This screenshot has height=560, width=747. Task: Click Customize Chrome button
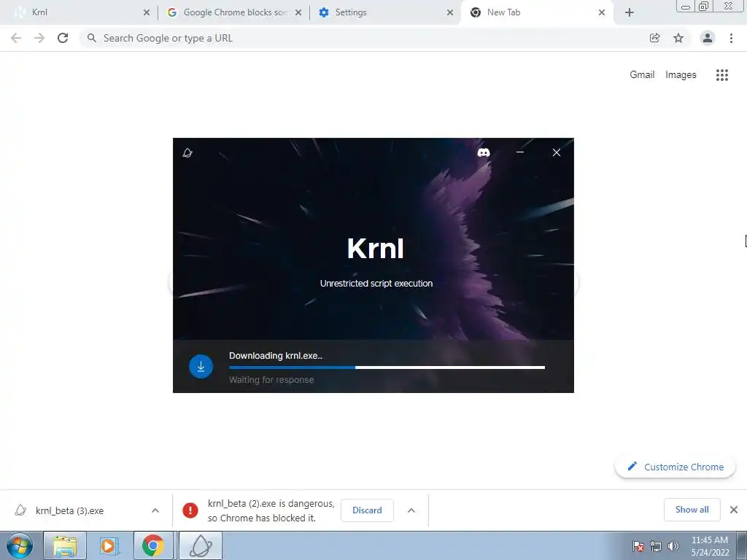[675, 467]
